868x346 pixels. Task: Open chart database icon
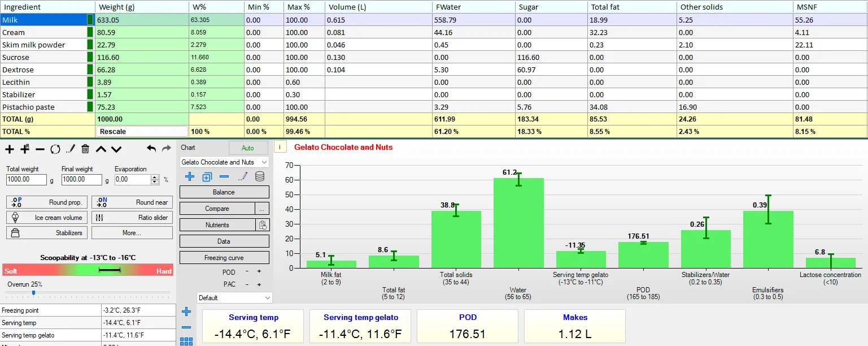click(x=260, y=176)
